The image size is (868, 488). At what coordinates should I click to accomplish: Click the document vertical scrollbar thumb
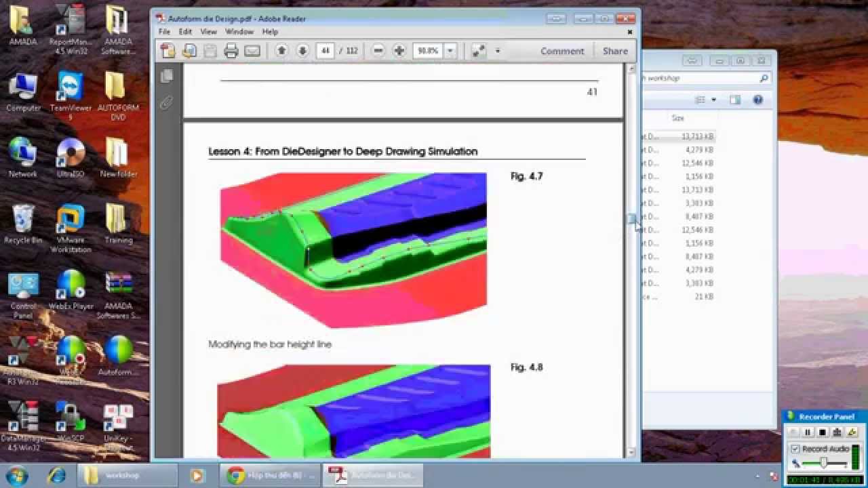point(631,218)
